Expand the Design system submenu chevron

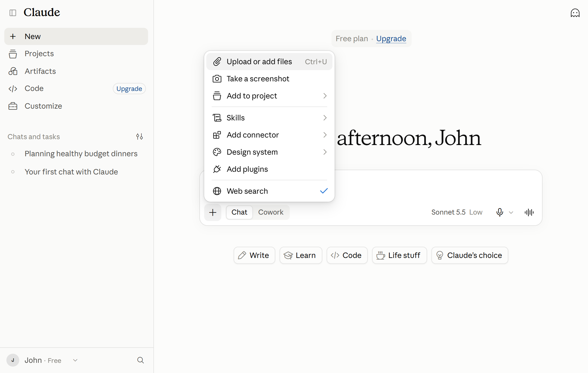(325, 152)
